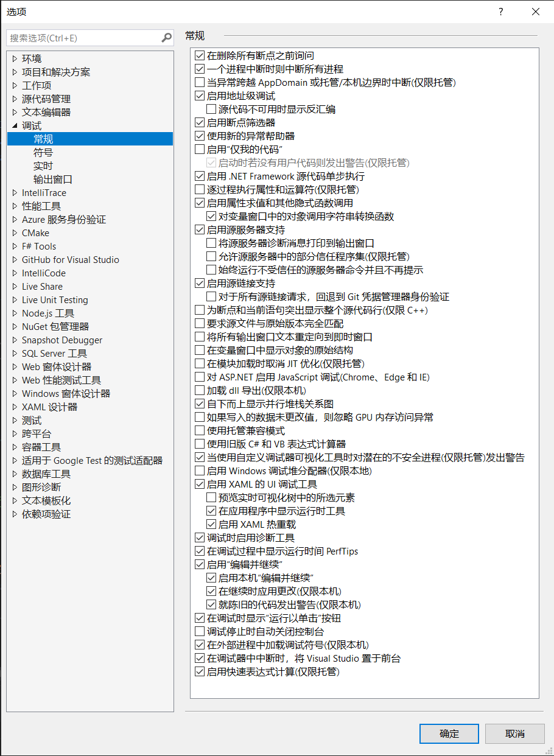Enable 要求源文件与原始版本完全匹配

[199, 323]
